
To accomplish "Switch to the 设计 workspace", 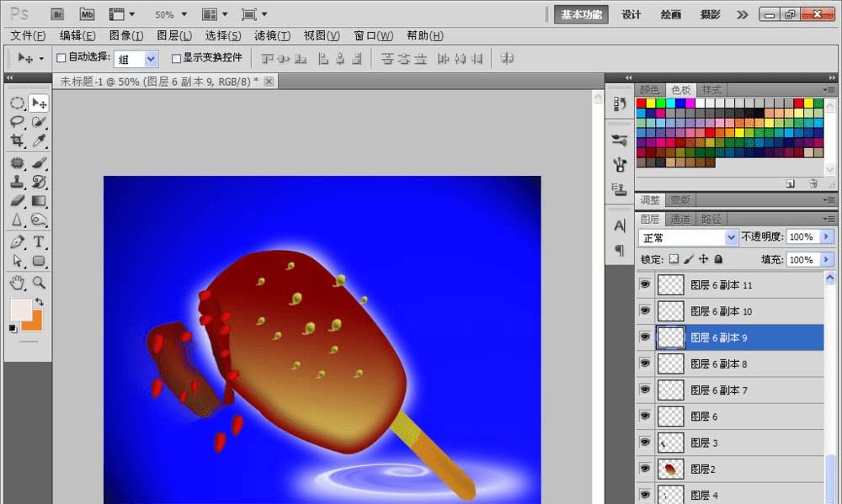I will (x=631, y=14).
